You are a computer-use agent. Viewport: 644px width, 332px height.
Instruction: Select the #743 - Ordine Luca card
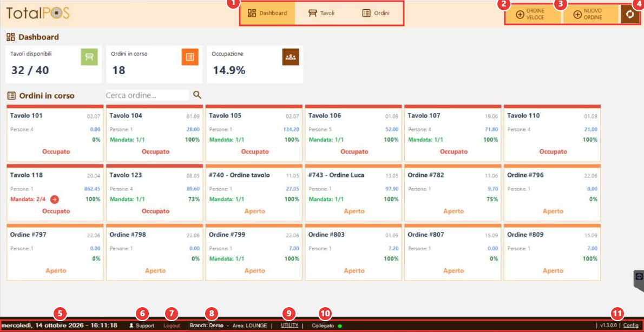click(353, 193)
